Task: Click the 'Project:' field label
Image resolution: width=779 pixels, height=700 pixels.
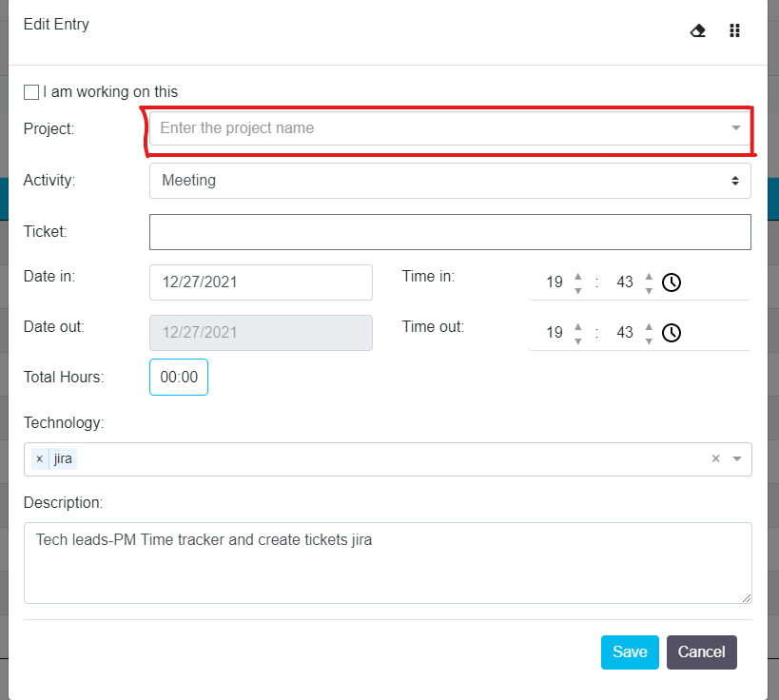Action: [49, 129]
